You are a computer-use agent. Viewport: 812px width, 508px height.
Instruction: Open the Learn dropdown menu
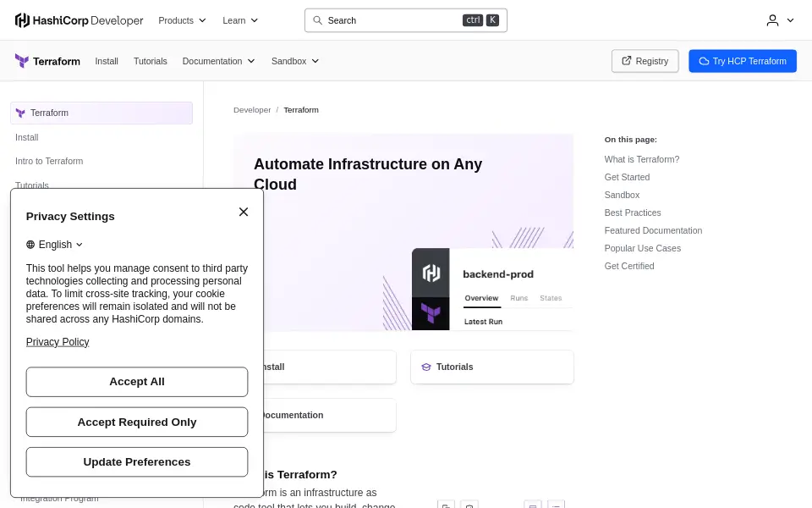pyautogui.click(x=240, y=20)
